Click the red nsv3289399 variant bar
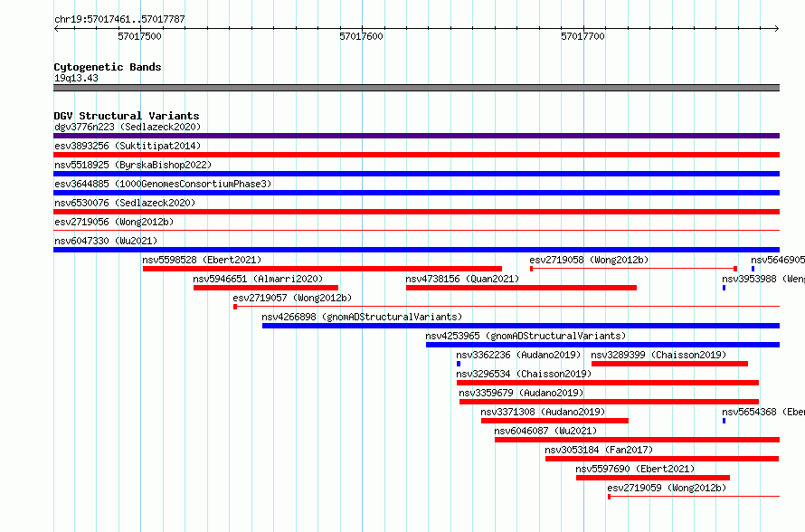 pyautogui.click(x=669, y=364)
